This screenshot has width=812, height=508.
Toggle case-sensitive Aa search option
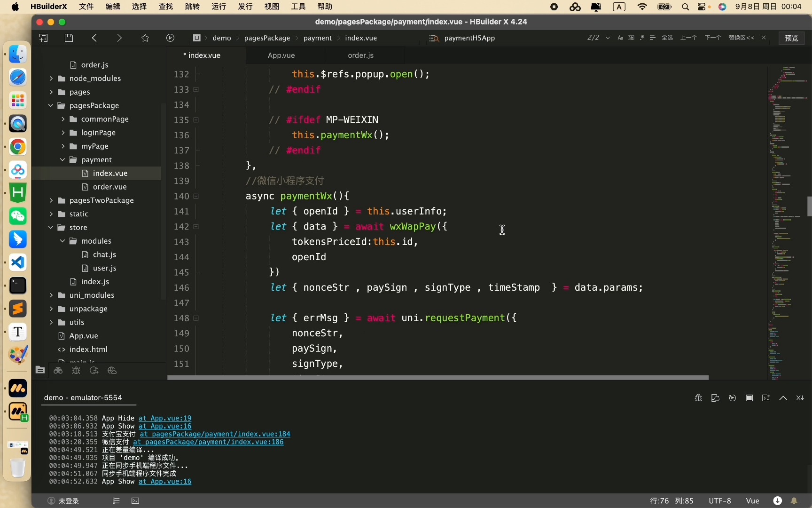pos(620,38)
